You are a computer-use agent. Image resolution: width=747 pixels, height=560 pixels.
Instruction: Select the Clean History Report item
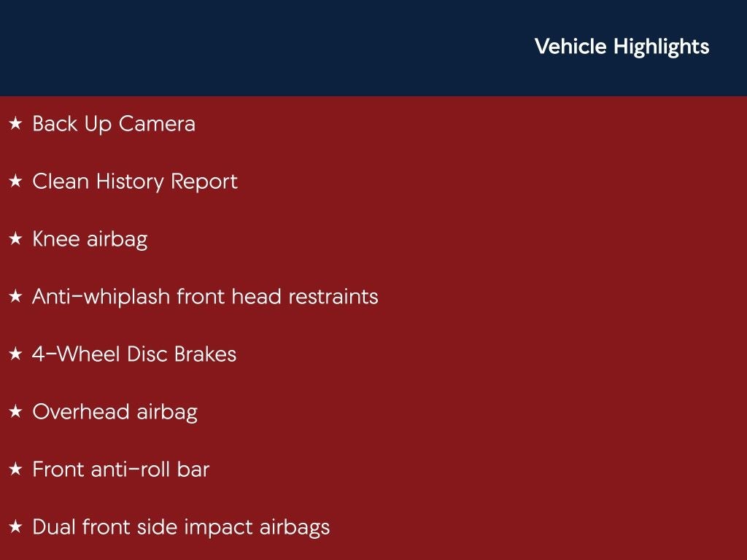click(135, 182)
